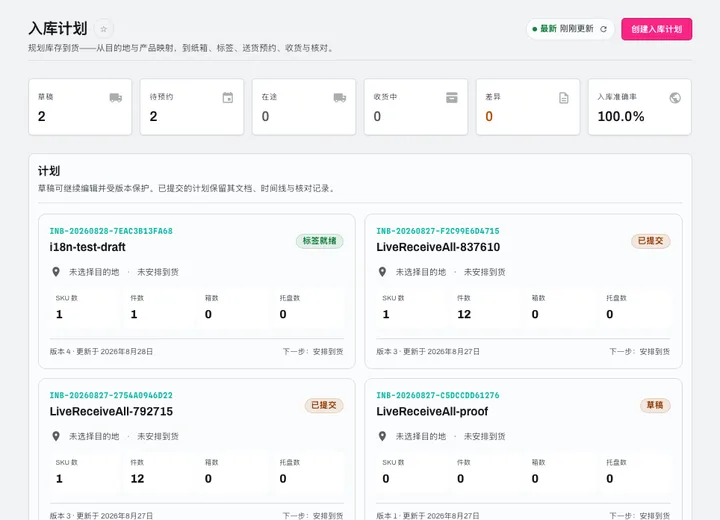Click the green 最新 status dot
The width and height of the screenshot is (720, 520).
point(534,29)
